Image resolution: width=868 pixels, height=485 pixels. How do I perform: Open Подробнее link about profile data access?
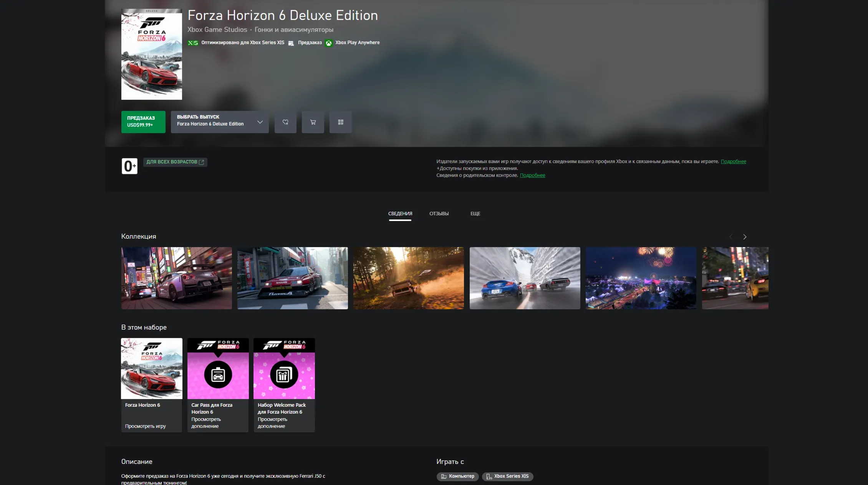pos(734,162)
